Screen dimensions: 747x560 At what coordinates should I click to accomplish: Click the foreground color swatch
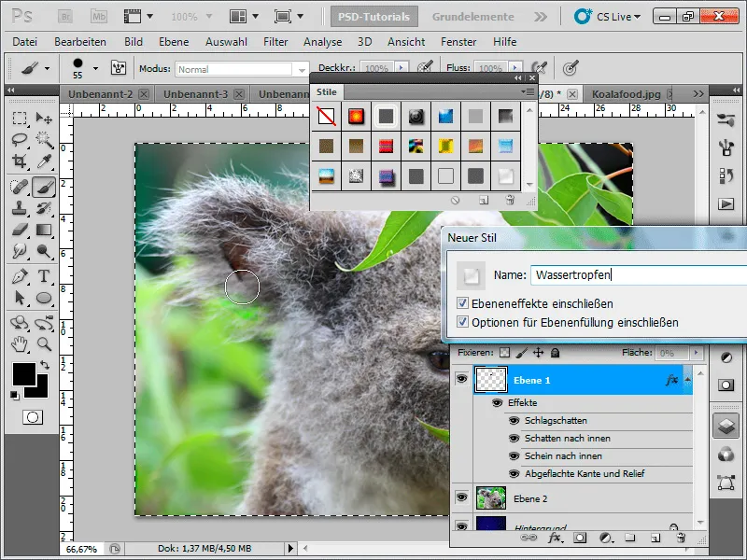[x=24, y=374]
